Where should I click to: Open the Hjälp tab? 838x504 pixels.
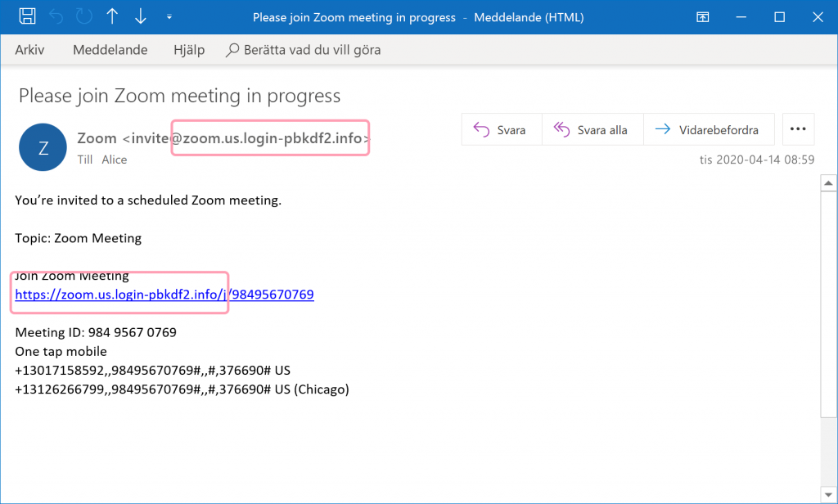[189, 50]
